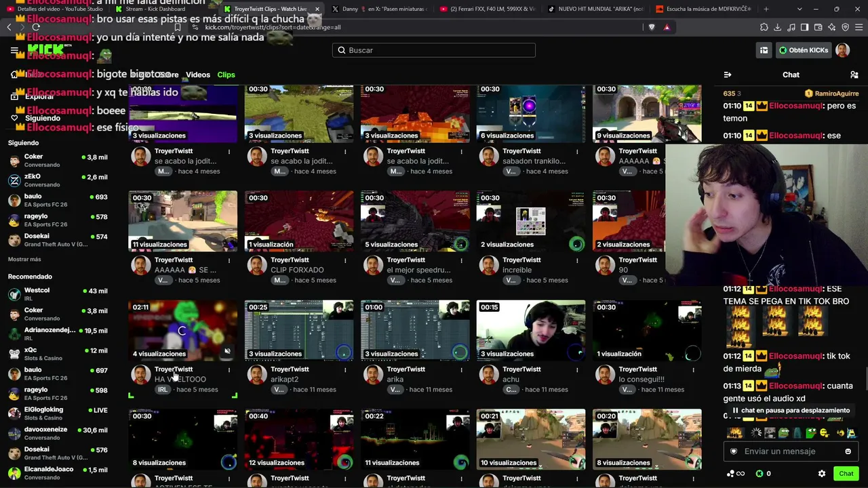Reload the page with the refresh icon
868x488 pixels.
pyautogui.click(x=36, y=27)
